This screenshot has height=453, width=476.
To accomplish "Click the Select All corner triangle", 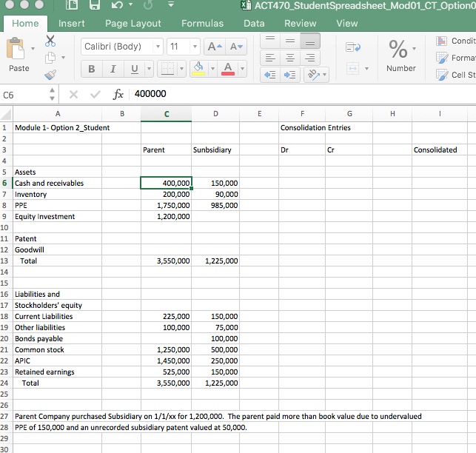I will tap(6, 114).
